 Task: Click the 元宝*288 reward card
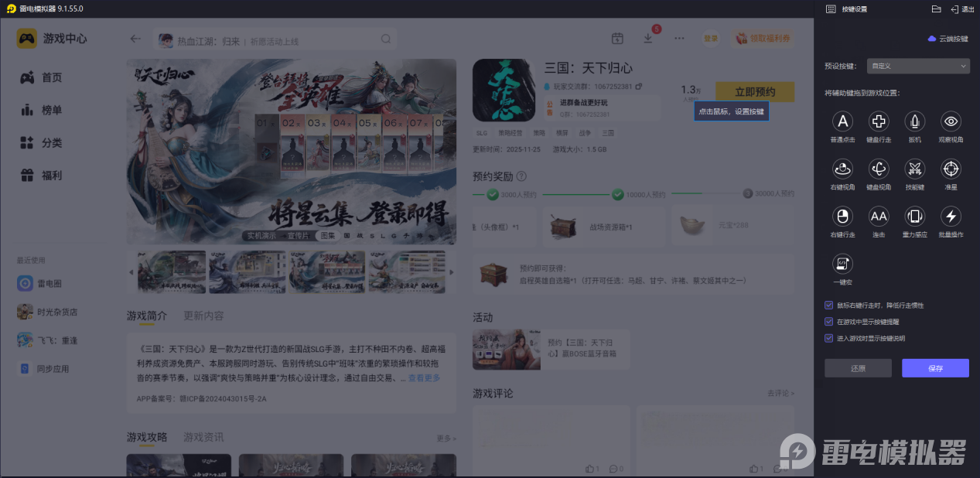tap(732, 227)
